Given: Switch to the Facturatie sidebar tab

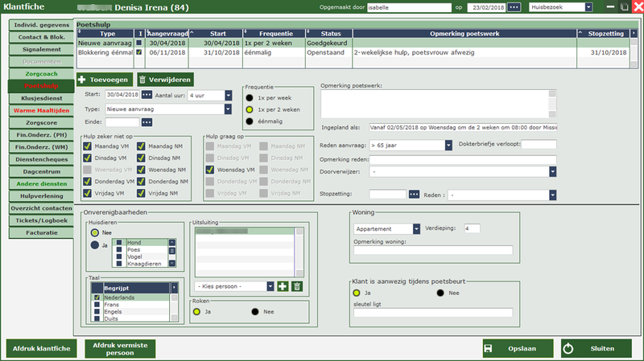Looking at the screenshot, I should click(x=41, y=232).
